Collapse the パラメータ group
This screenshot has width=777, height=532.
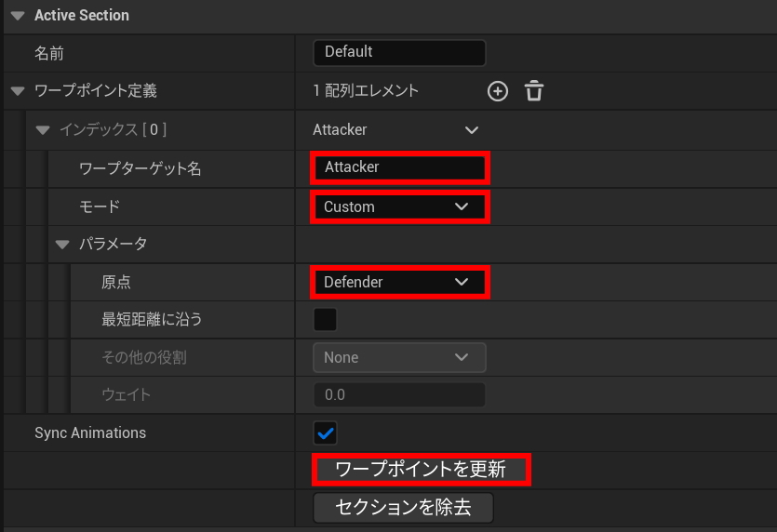pos(62,245)
